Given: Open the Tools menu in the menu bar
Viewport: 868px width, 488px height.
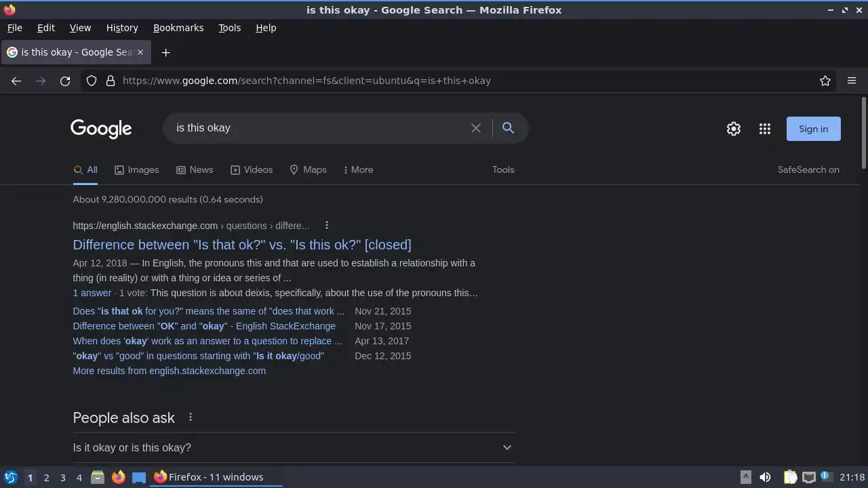Looking at the screenshot, I should click(229, 28).
